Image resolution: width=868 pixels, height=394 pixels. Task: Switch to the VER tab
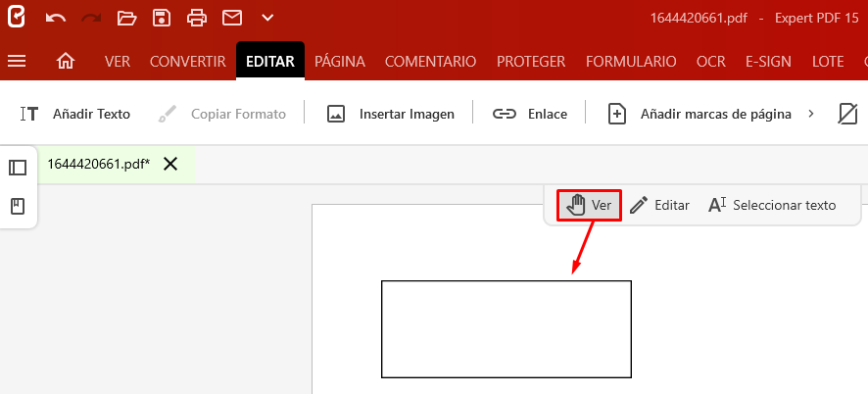(118, 62)
